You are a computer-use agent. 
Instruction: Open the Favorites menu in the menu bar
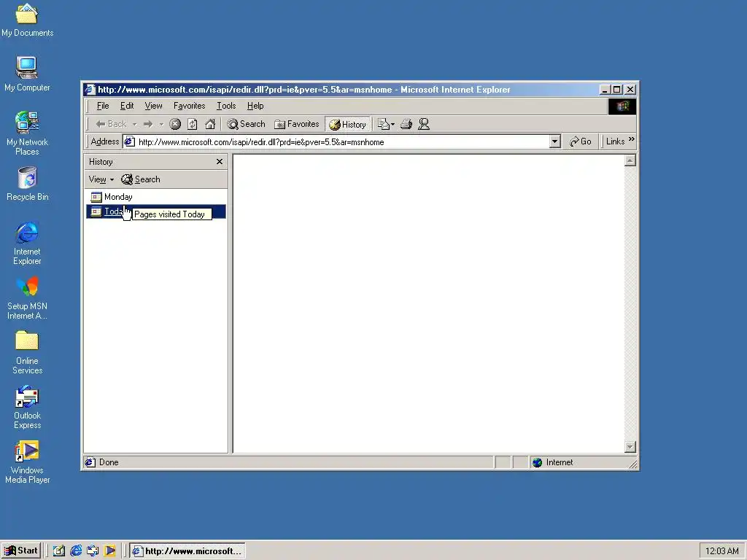(189, 106)
